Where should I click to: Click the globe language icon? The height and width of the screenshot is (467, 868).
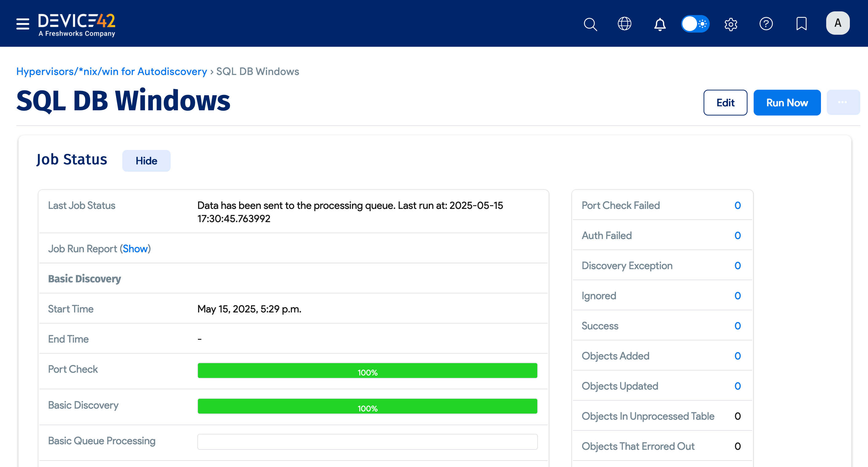pyautogui.click(x=625, y=24)
